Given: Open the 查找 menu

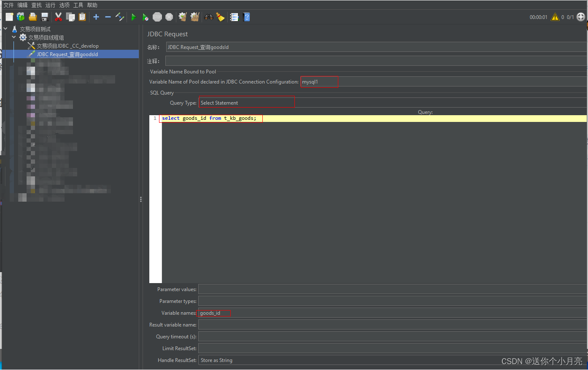Looking at the screenshot, I should point(37,5).
